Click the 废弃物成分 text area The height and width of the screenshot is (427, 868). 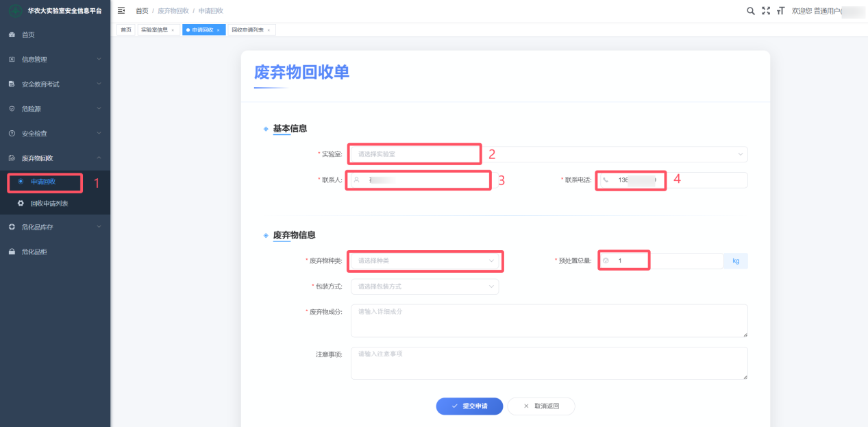(548, 321)
